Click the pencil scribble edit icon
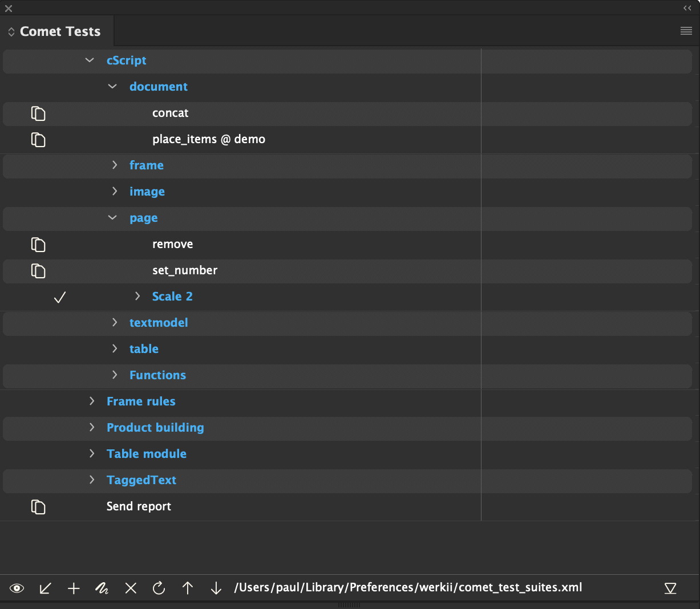 [102, 588]
